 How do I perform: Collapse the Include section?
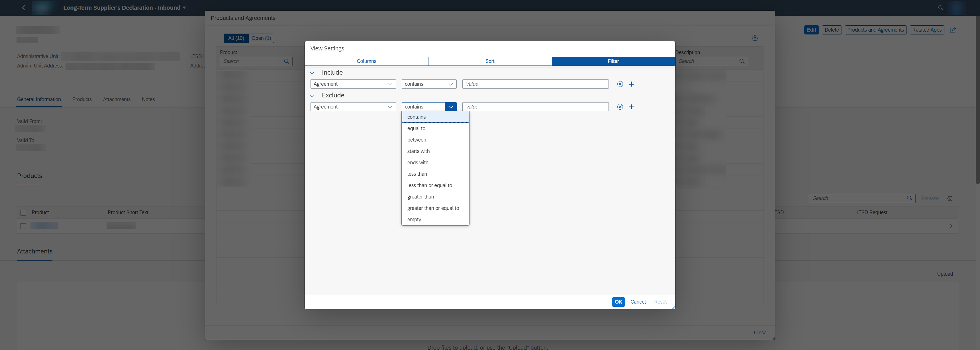pos(312,73)
